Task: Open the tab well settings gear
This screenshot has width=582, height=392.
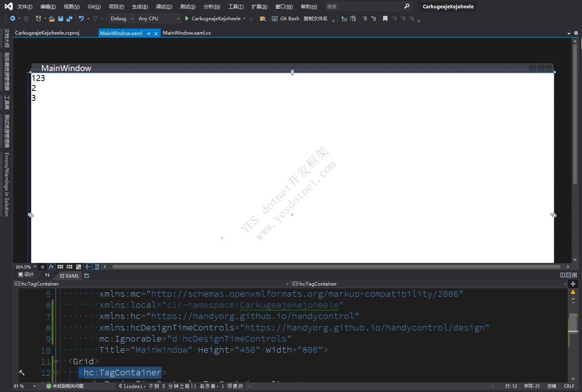Action: click(576, 33)
